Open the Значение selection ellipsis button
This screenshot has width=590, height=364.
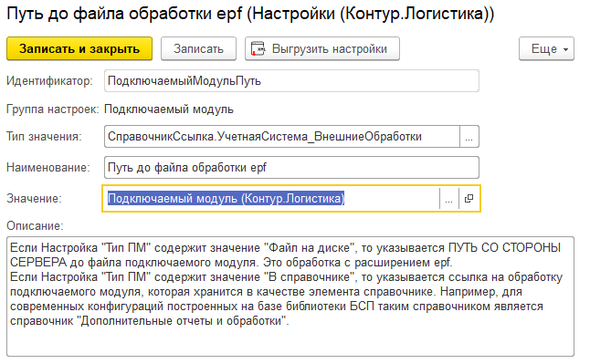[x=449, y=199]
